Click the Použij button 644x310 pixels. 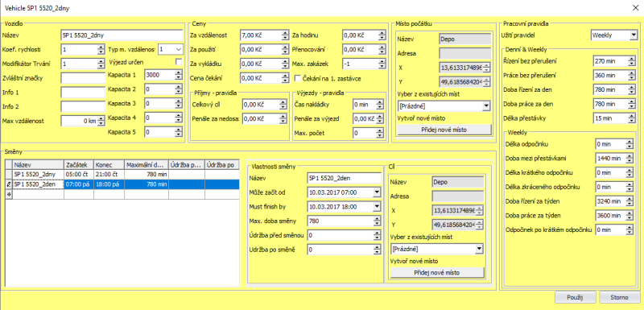point(574,297)
